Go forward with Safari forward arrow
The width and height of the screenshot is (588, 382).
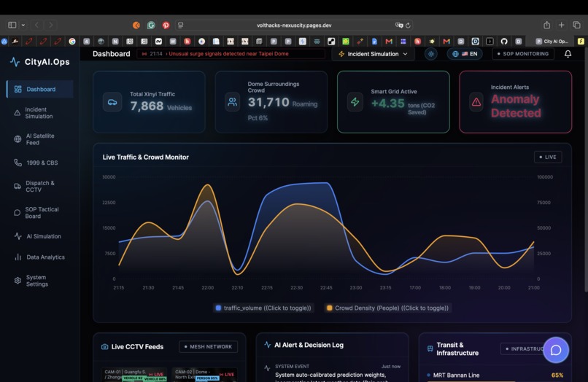50,25
